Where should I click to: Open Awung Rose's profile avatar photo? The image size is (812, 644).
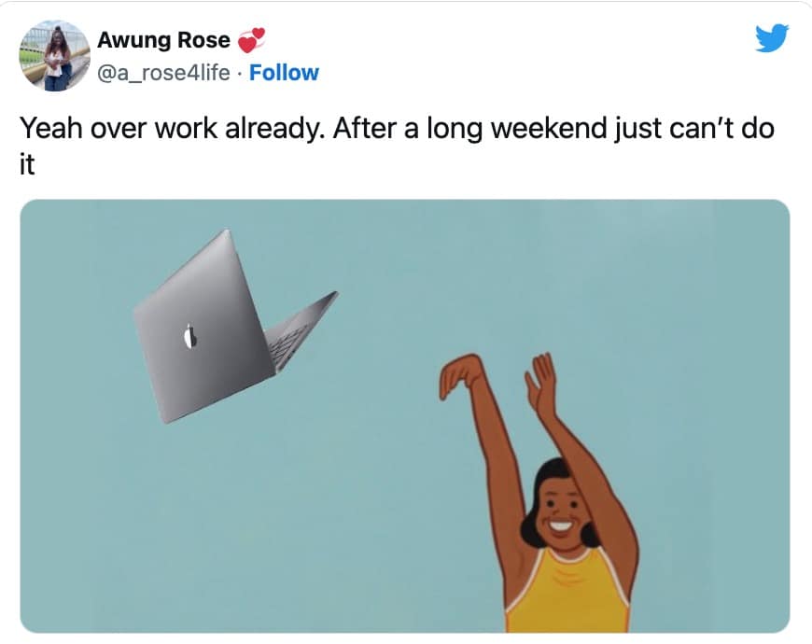[x=54, y=56]
